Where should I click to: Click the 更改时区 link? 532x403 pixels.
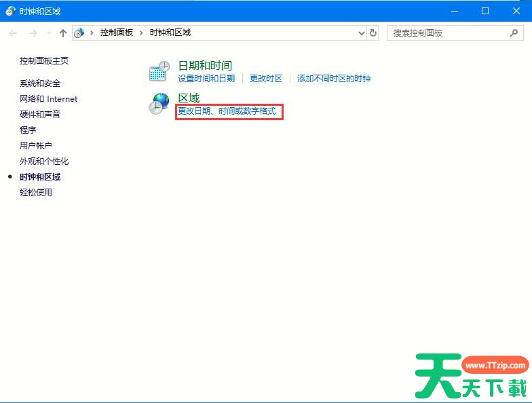[x=266, y=79]
